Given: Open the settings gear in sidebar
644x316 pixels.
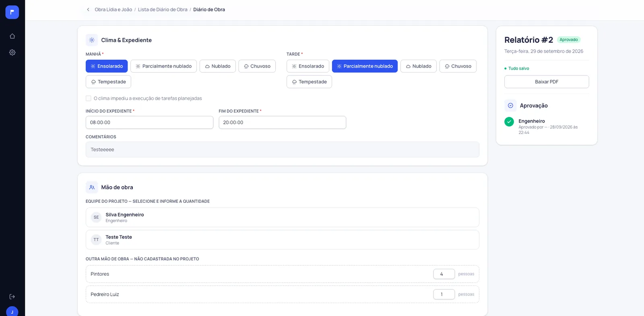Looking at the screenshot, I should tap(12, 52).
